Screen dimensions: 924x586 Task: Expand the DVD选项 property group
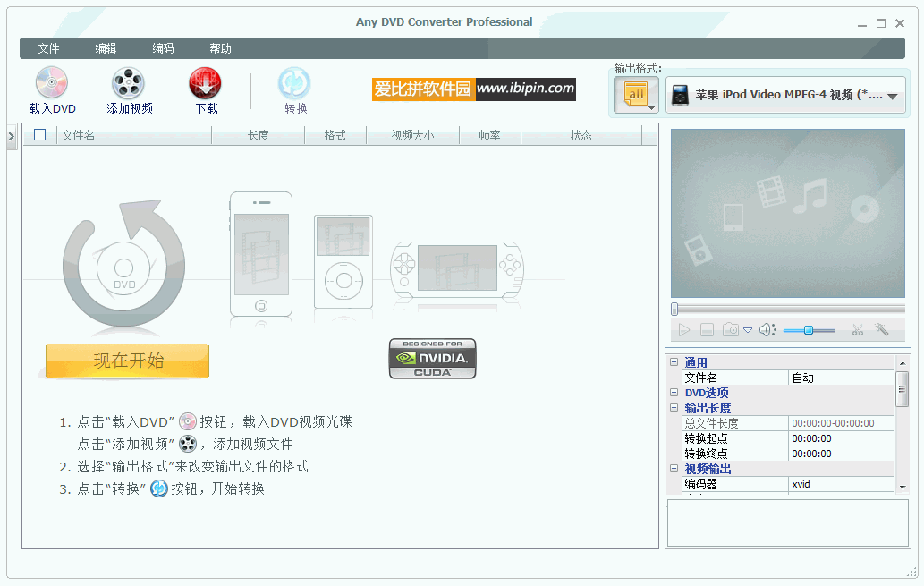tap(674, 393)
